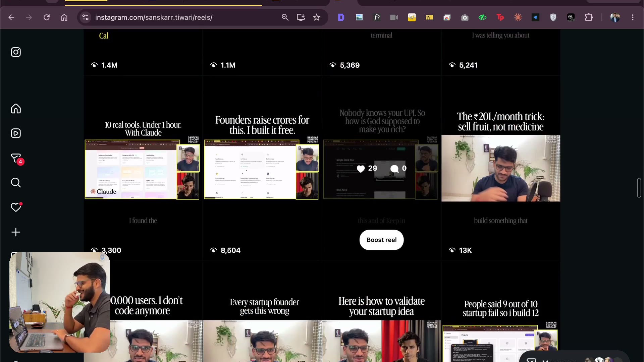The image size is (644, 362).
Task: Open the '10 real tools. Under 1 hour' reel
Action: pyautogui.click(x=143, y=168)
